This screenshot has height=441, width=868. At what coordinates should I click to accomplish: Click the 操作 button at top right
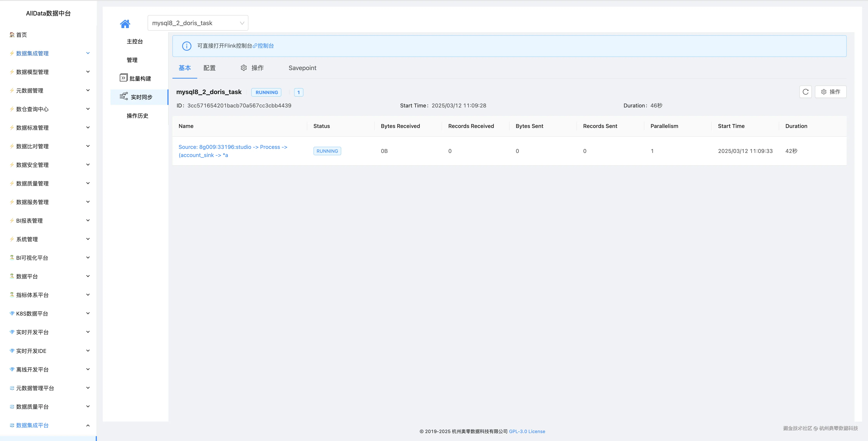tap(831, 92)
